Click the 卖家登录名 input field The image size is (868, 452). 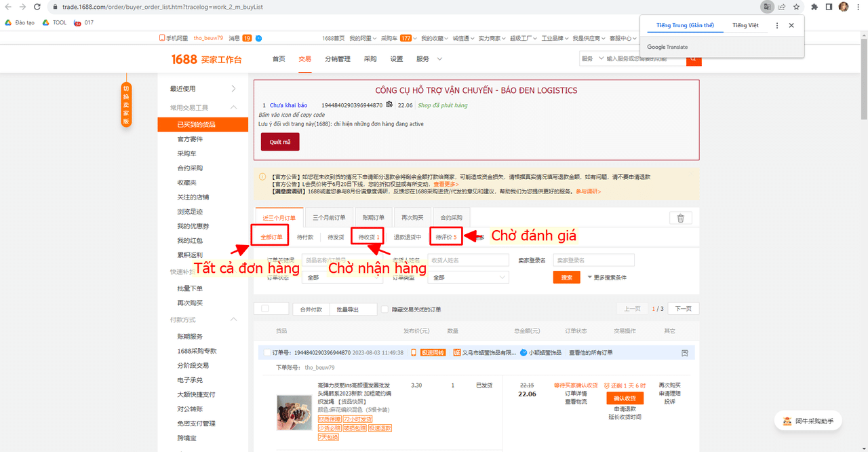593,260
